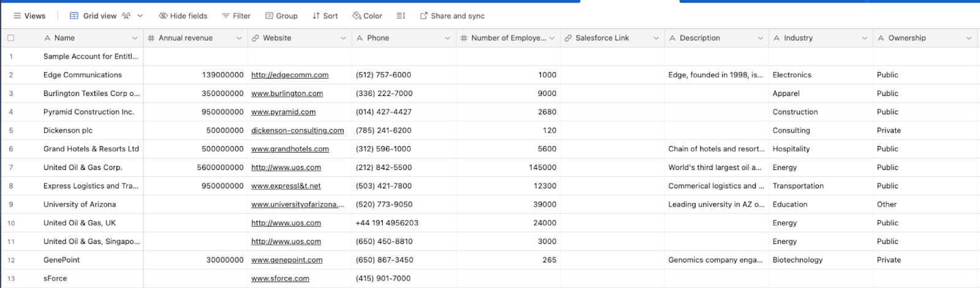Viewport: 980px width, 288px height.
Task: Open the Views sidebar menu icon
Action: (x=17, y=16)
